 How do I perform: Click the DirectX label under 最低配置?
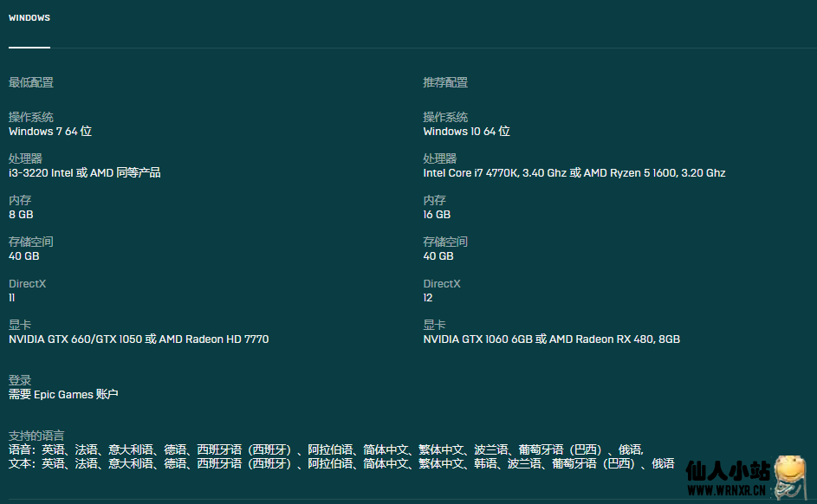28,284
